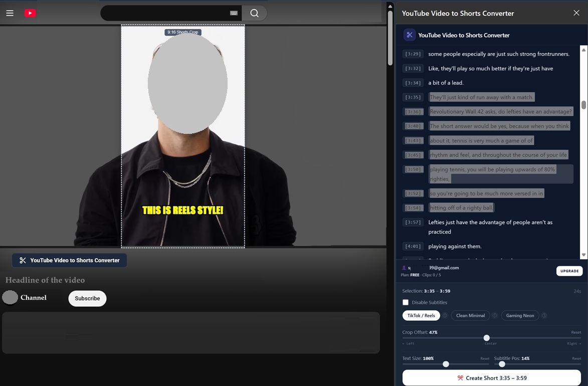Click the page scrollbar up arrow

coord(390,7)
